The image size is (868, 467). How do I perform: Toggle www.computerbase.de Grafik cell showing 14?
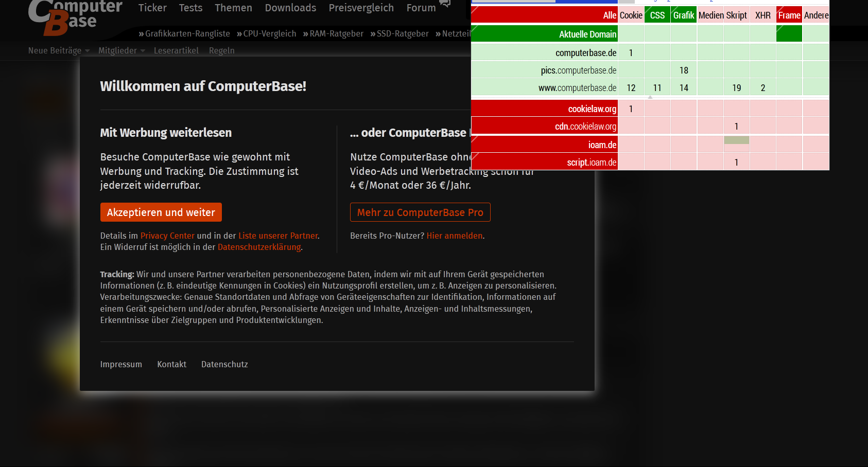point(684,87)
